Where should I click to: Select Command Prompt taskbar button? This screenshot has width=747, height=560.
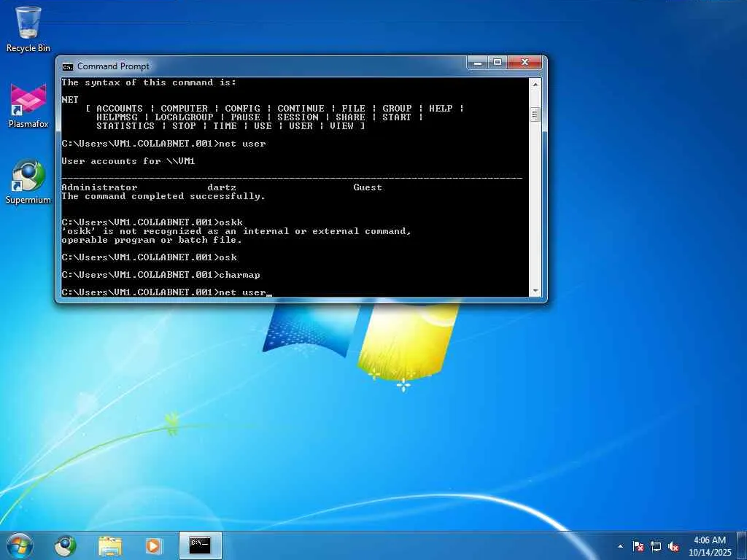click(200, 545)
